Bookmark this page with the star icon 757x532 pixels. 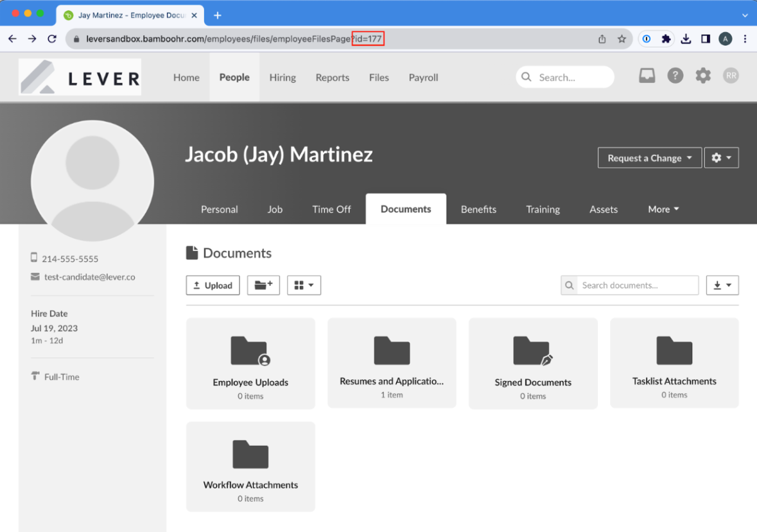(622, 39)
